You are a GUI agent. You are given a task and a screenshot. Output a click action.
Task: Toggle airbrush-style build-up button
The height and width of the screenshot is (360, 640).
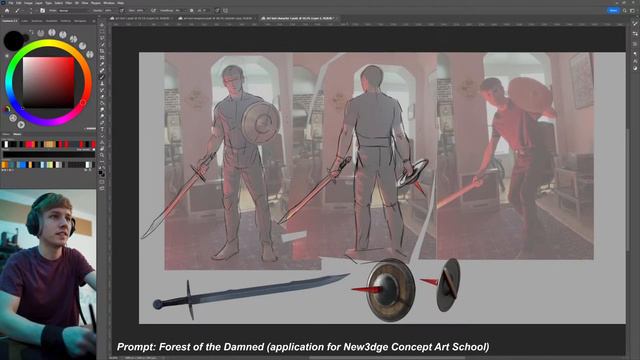pos(153,11)
